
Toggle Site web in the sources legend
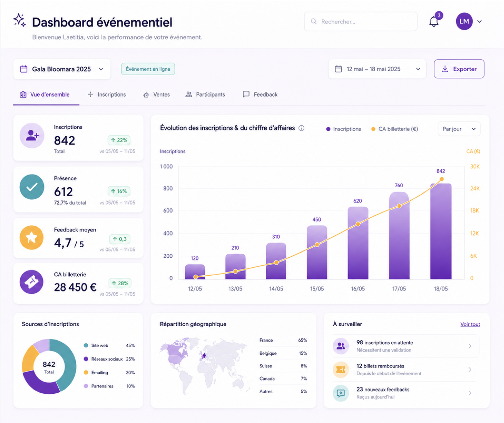(109, 345)
